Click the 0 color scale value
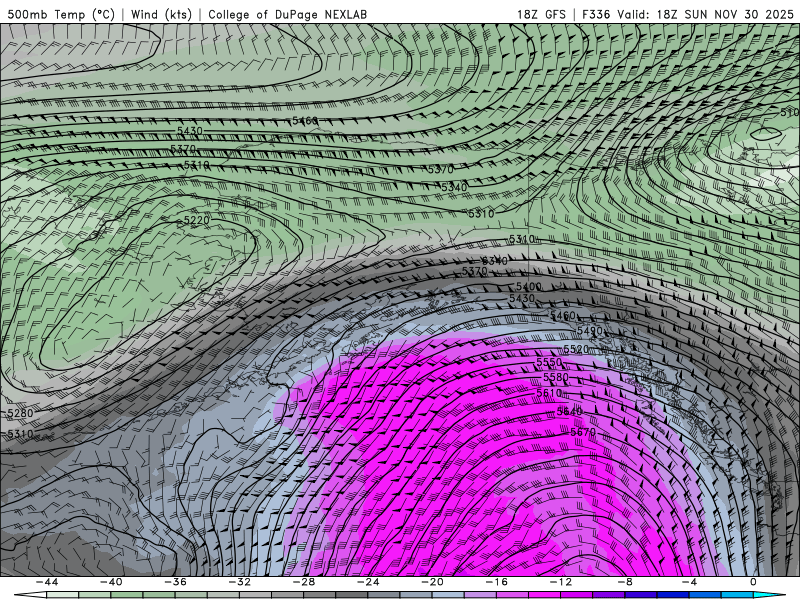 (753, 582)
